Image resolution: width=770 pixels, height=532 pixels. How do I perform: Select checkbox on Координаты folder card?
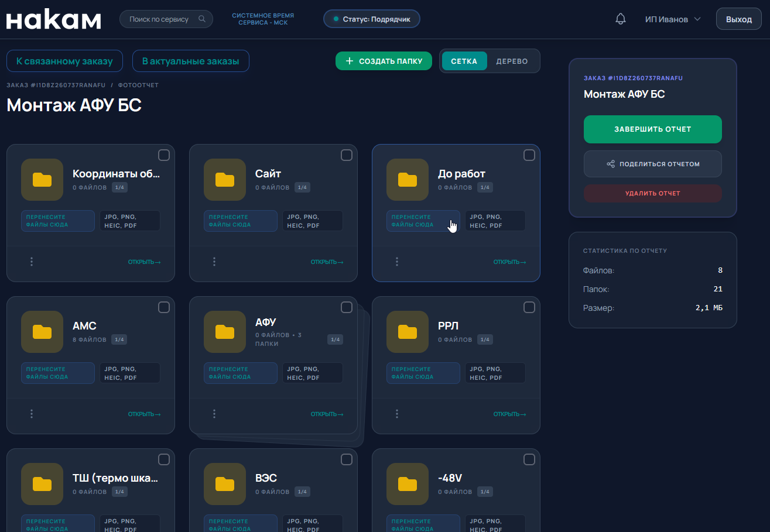pyautogui.click(x=164, y=155)
